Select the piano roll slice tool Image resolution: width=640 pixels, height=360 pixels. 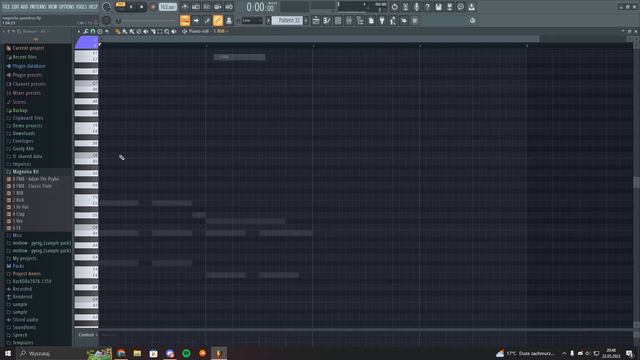[153, 31]
